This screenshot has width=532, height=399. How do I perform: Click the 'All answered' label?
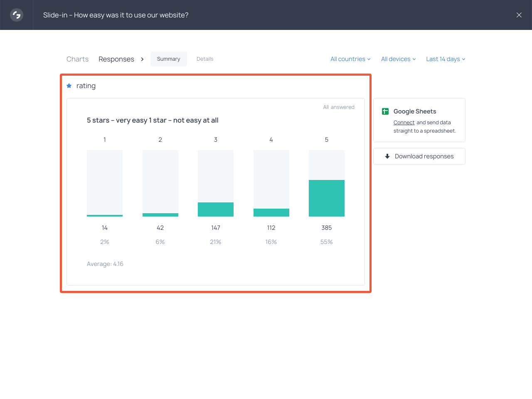click(x=339, y=107)
